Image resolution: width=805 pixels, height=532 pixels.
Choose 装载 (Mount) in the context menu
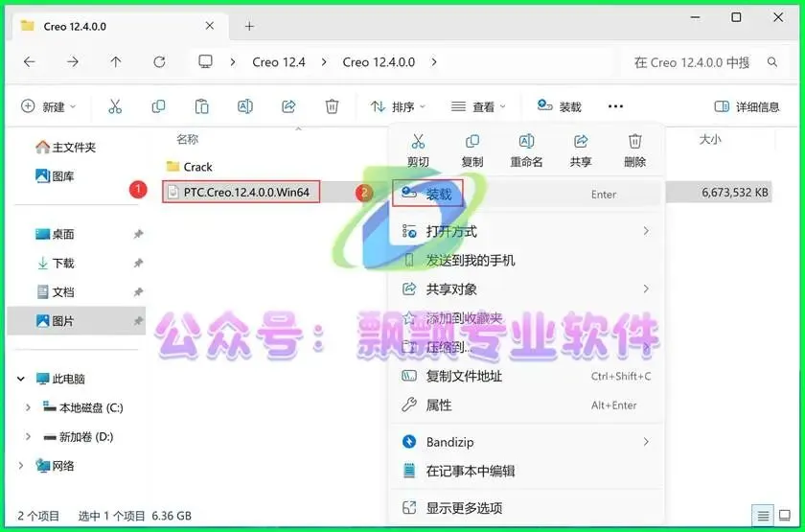point(526,194)
